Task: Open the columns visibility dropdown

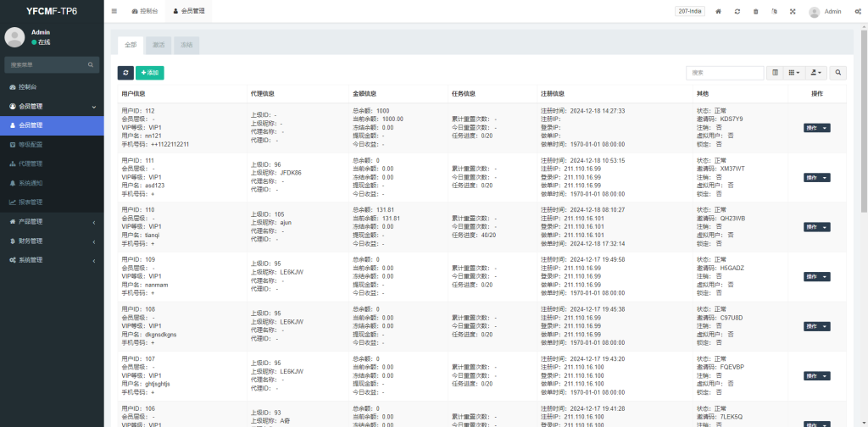Action: click(x=793, y=74)
